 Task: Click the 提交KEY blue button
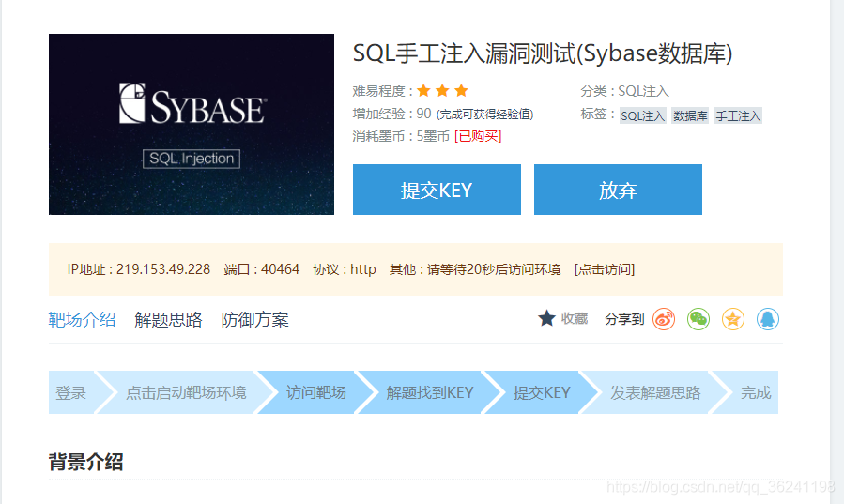pos(437,190)
